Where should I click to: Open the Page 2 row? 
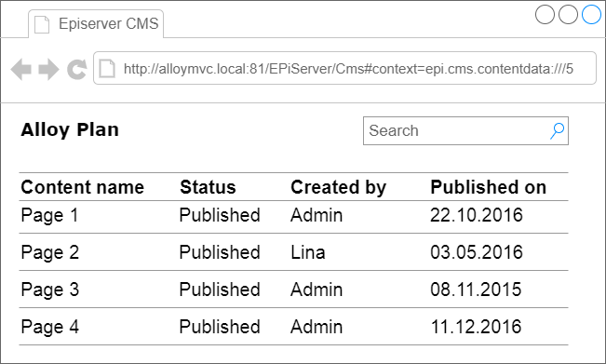click(x=294, y=252)
